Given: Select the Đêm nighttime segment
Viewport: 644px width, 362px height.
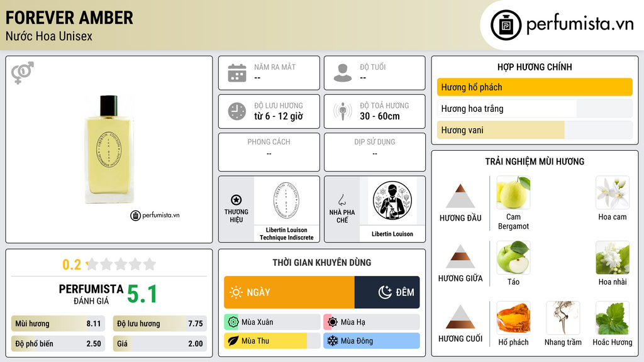Looking at the screenshot, I should (x=387, y=292).
